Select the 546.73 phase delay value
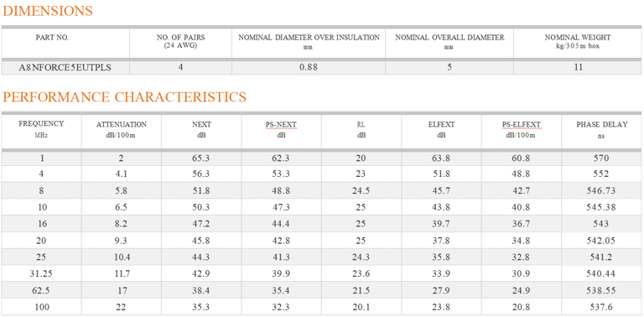 (601, 191)
